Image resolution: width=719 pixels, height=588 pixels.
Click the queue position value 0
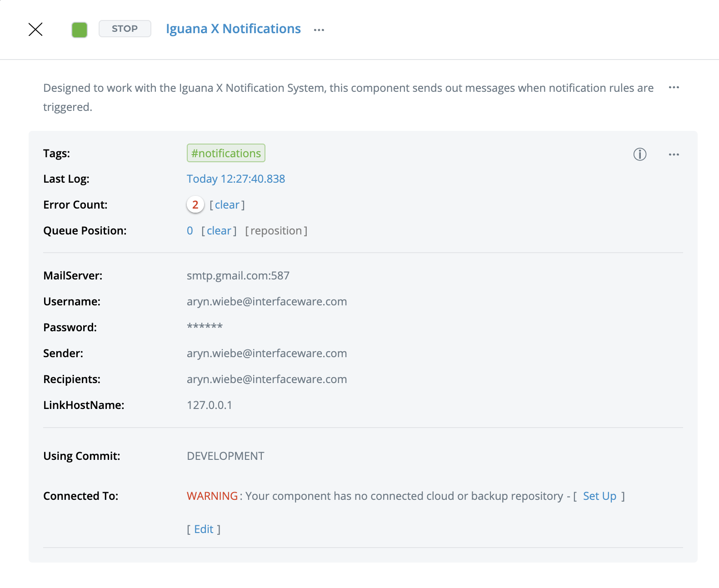190,231
